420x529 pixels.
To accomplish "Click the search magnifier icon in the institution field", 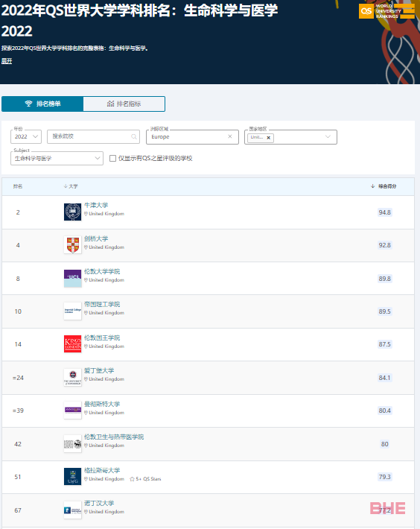I will [x=134, y=136].
